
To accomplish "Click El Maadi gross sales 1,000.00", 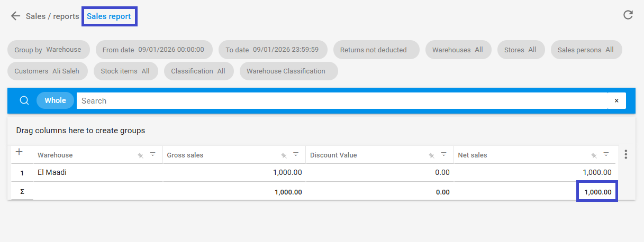I will point(234,173).
